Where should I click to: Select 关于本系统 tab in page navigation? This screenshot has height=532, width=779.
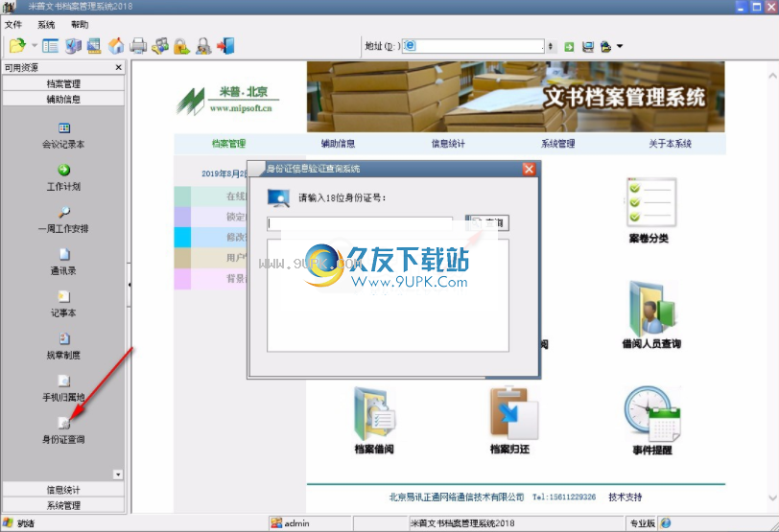click(671, 144)
